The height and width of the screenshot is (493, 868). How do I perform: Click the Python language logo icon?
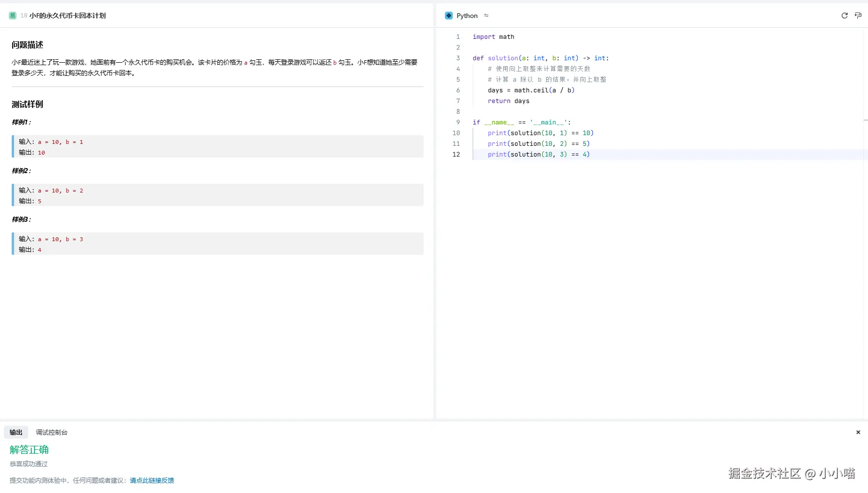click(448, 16)
